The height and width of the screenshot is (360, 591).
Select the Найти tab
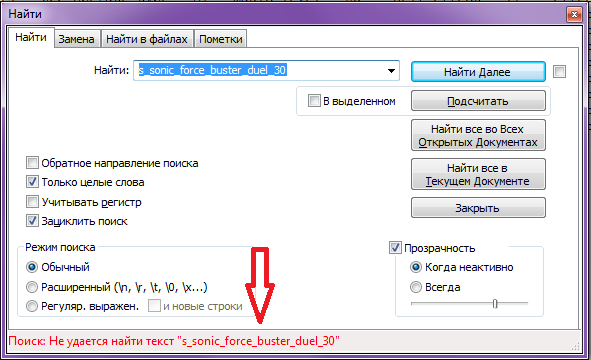(31, 37)
